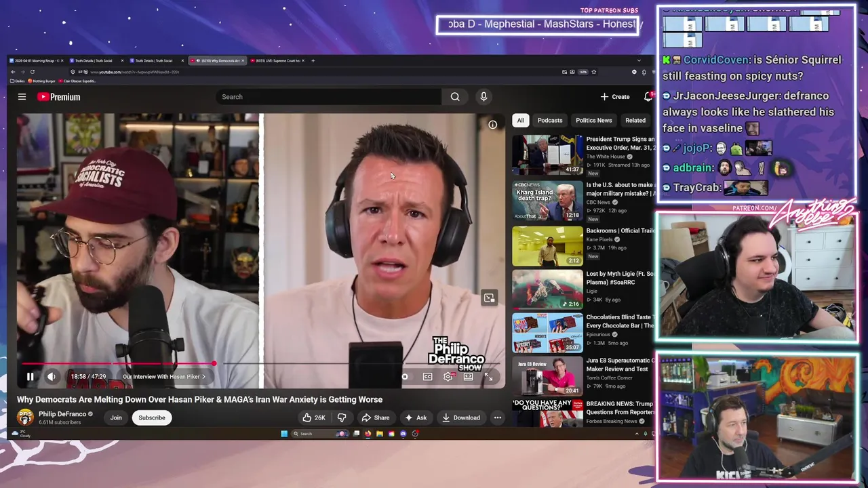Open the Create menu
The height and width of the screenshot is (488, 868).
(615, 97)
